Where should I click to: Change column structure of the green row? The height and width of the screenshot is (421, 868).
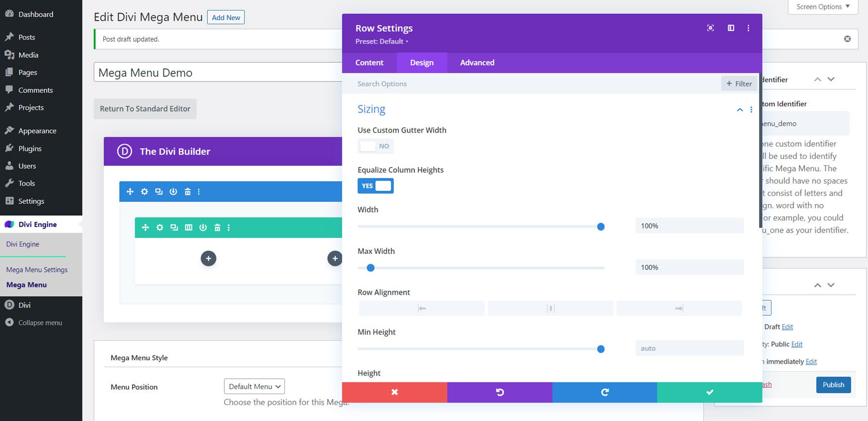(x=189, y=228)
